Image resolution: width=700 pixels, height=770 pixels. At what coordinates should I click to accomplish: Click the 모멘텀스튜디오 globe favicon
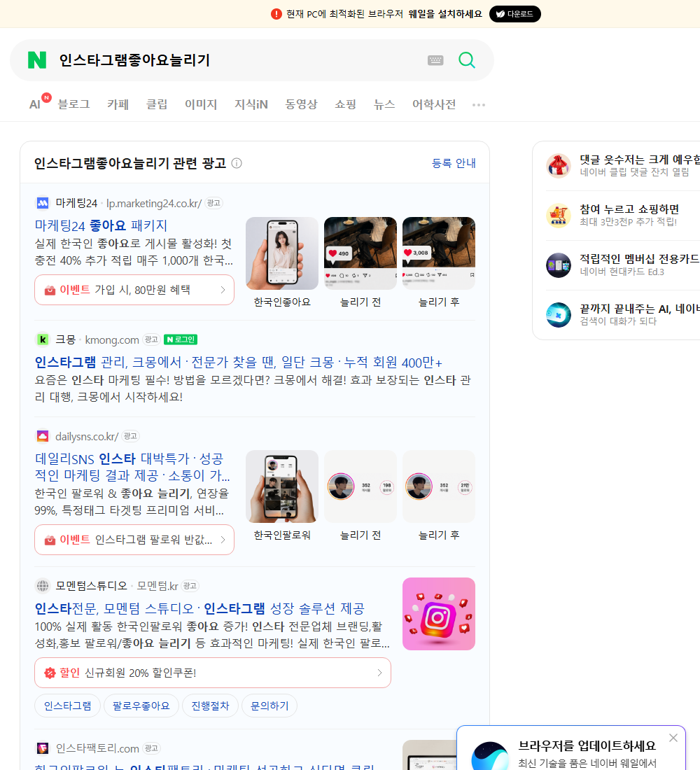pyautogui.click(x=43, y=586)
